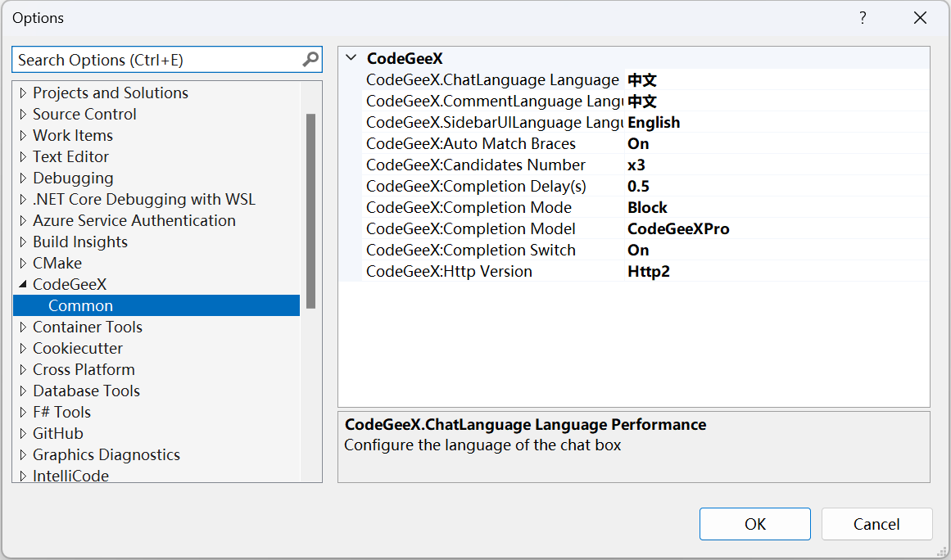Click the search magnifier icon
The image size is (951, 560).
pyautogui.click(x=310, y=60)
